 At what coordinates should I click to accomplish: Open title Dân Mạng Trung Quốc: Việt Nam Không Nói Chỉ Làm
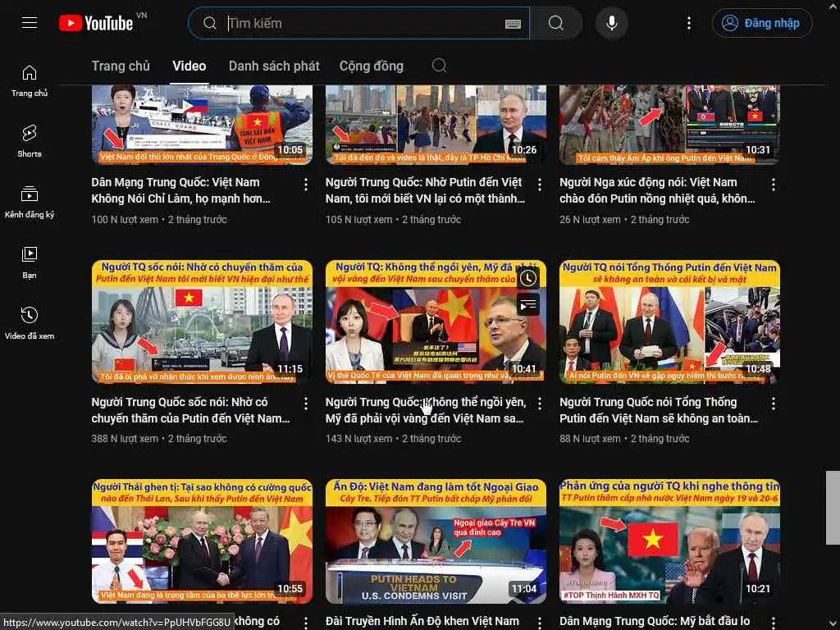(181, 190)
